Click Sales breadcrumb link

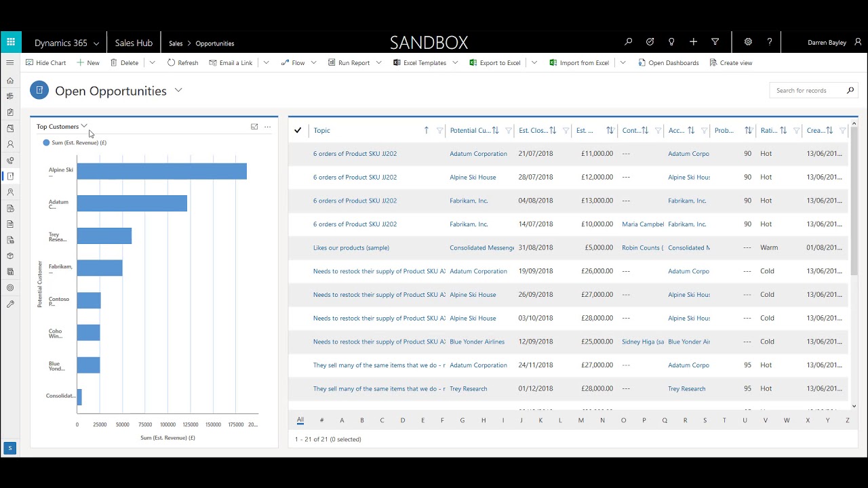tap(176, 43)
